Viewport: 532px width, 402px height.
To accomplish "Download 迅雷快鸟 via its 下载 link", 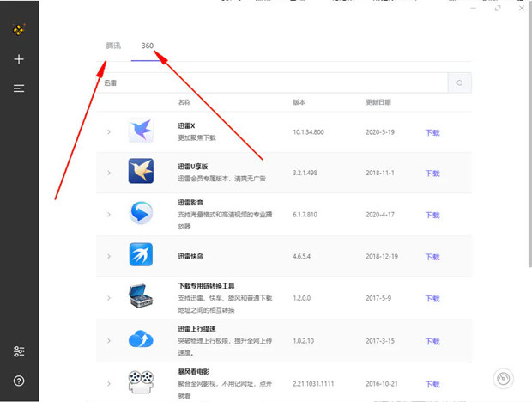I will coord(432,257).
